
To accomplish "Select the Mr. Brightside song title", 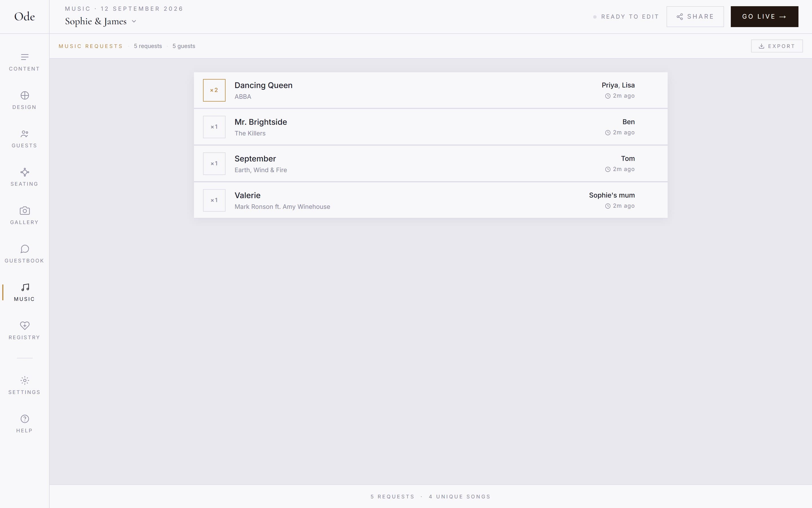I will pyautogui.click(x=261, y=122).
